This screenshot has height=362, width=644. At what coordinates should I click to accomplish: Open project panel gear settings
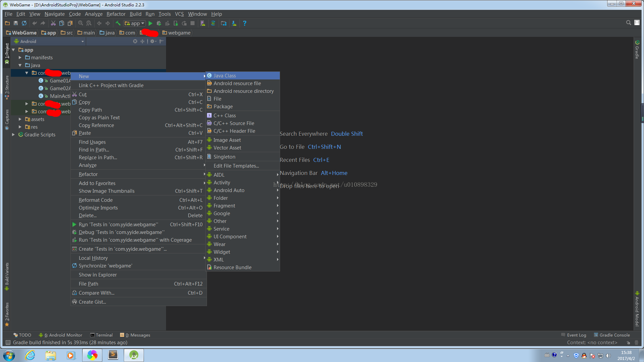[153, 41]
